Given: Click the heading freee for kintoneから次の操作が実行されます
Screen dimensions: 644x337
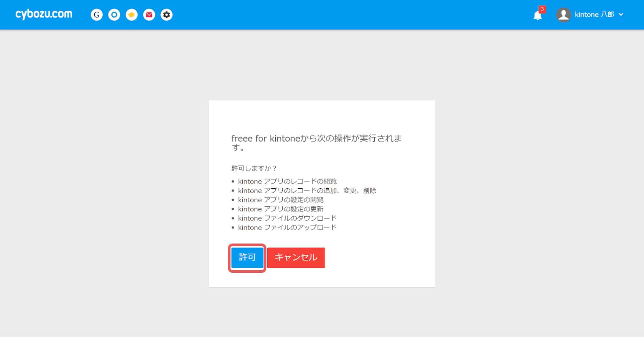Looking at the screenshot, I should tap(317, 143).
